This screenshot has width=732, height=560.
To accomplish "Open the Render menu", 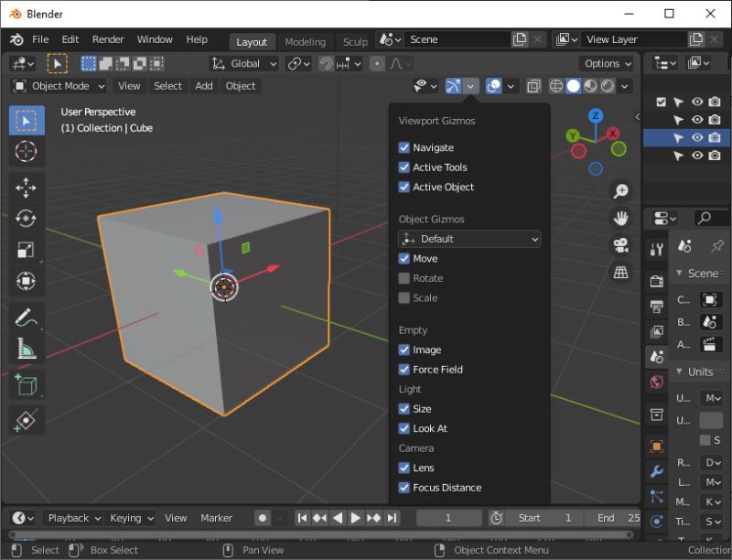I will pyautogui.click(x=107, y=39).
